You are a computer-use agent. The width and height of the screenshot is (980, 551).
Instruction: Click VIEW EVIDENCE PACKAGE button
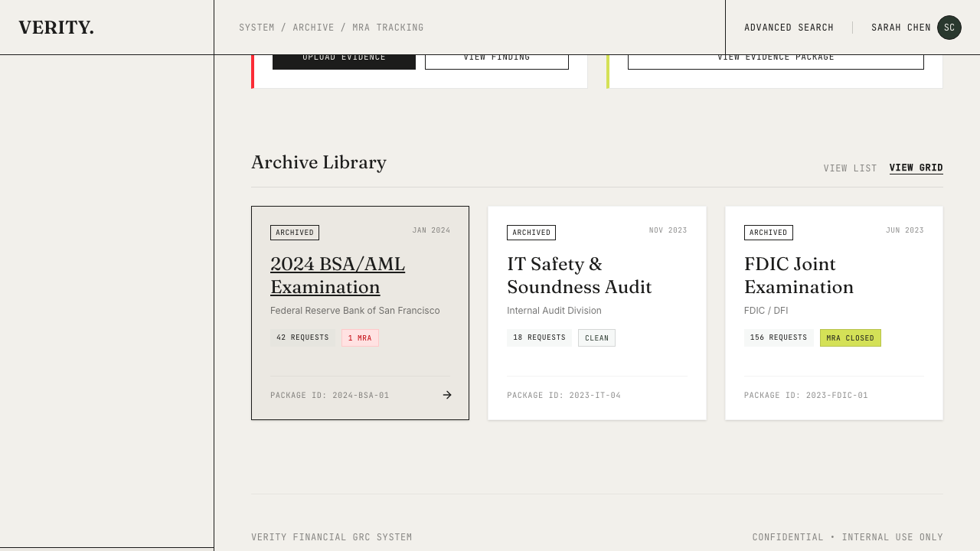point(776,61)
